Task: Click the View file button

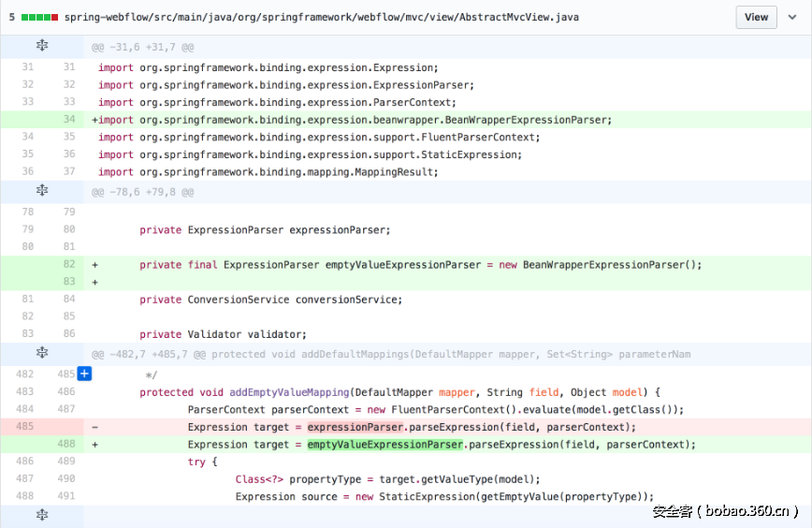Action: (x=756, y=17)
